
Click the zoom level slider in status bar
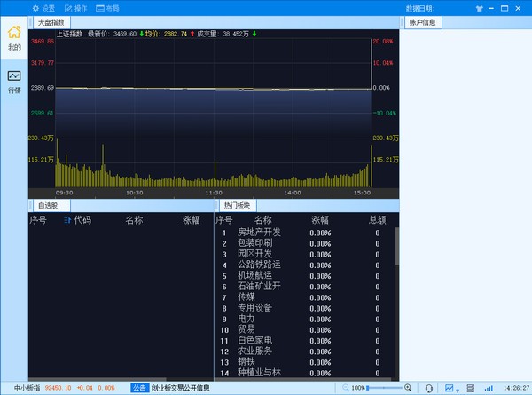[x=386, y=388]
